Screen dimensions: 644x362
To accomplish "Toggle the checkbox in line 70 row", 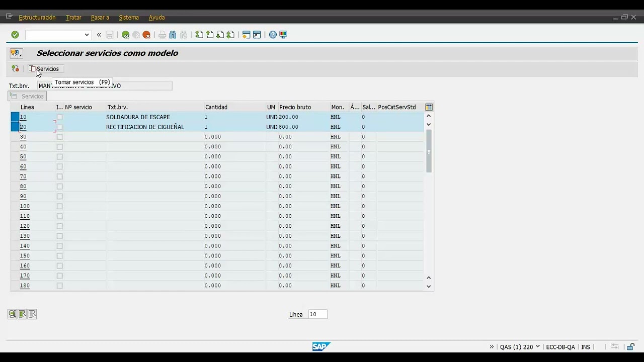I will point(59,176).
